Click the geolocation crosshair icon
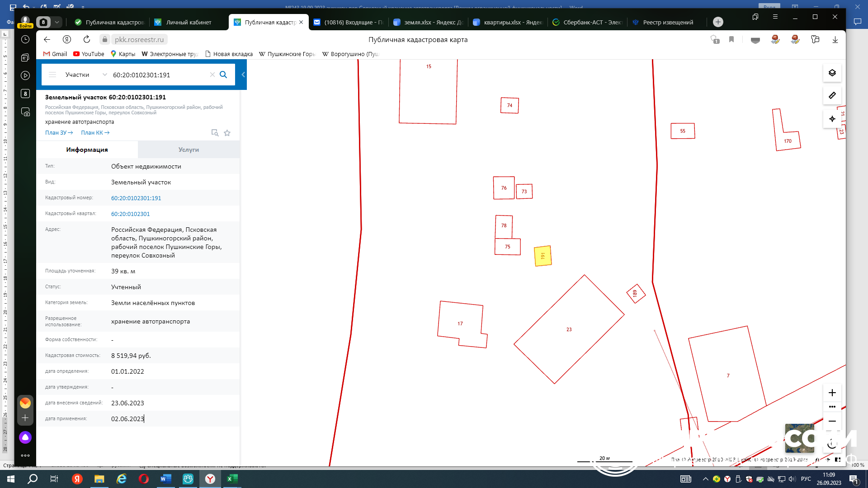868x488 pixels. click(x=832, y=119)
